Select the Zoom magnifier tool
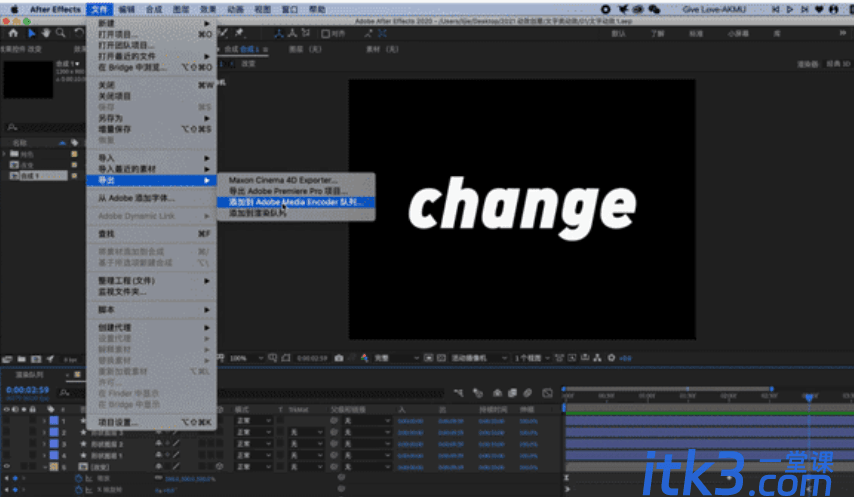The image size is (854, 497). coord(61,33)
